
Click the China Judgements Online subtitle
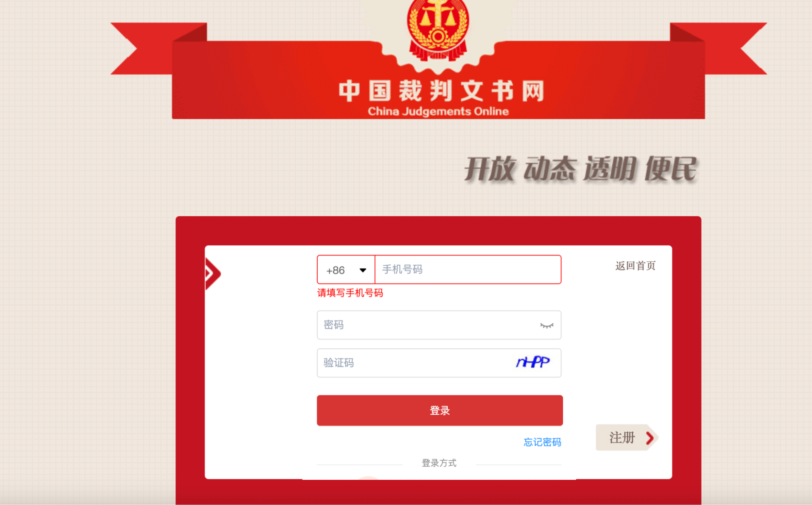point(438,111)
